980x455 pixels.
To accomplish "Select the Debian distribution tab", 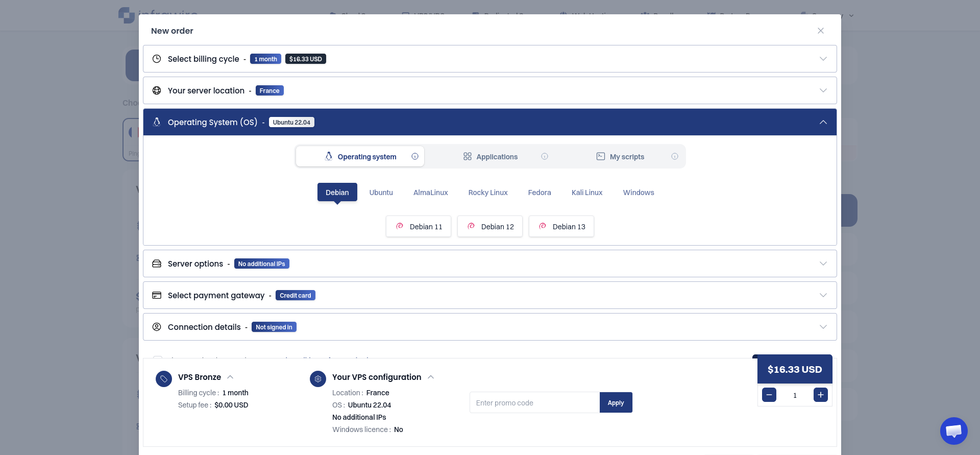I will tap(337, 192).
